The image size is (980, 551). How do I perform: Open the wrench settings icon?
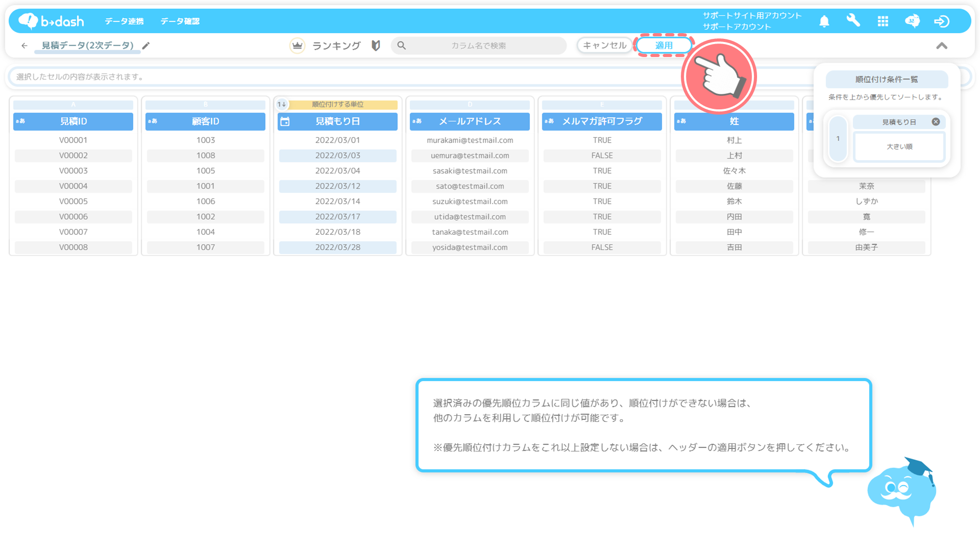tap(853, 21)
